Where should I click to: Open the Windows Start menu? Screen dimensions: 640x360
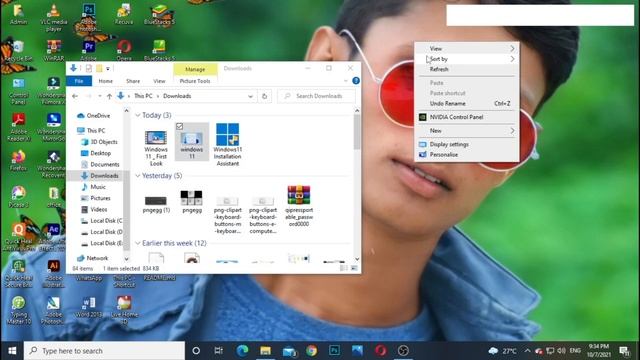(x=12, y=351)
